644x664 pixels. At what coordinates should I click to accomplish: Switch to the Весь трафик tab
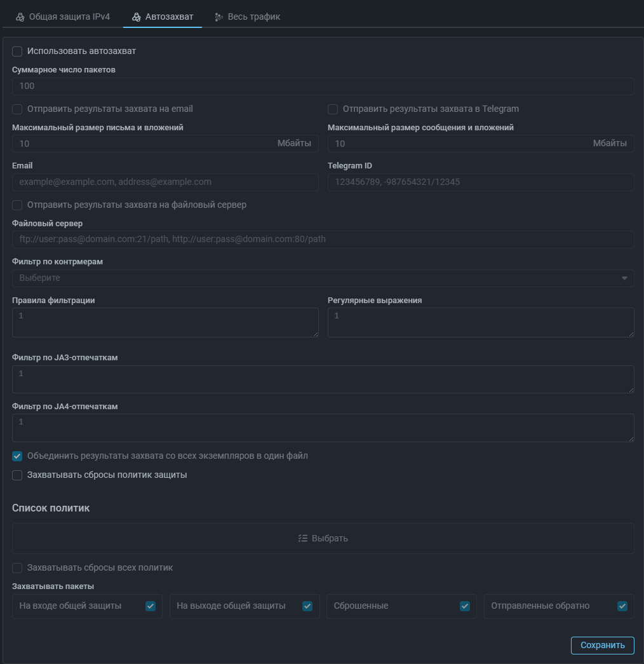pyautogui.click(x=253, y=17)
